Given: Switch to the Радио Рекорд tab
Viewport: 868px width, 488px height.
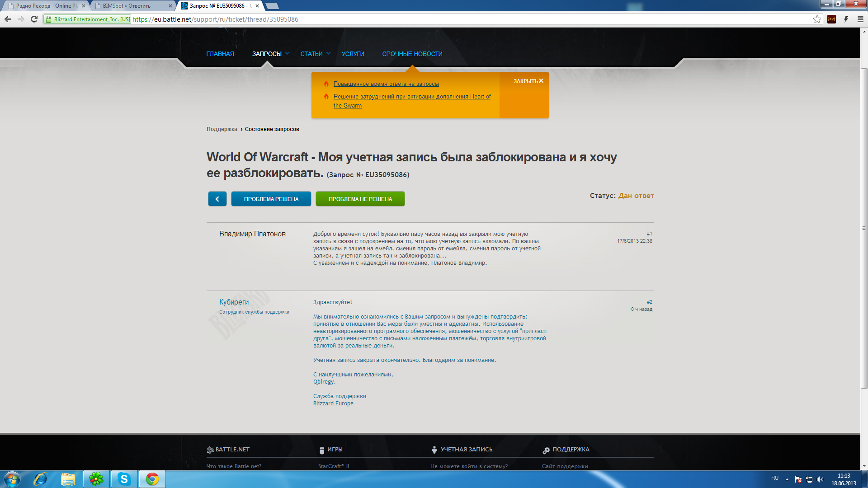Looking at the screenshot, I should pyautogui.click(x=45, y=6).
